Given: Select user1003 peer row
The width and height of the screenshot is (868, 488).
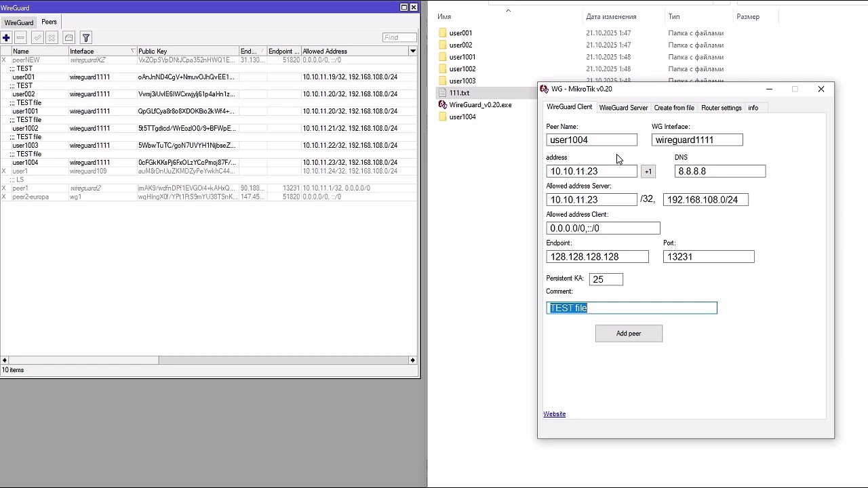Looking at the screenshot, I should pyautogui.click(x=208, y=146).
